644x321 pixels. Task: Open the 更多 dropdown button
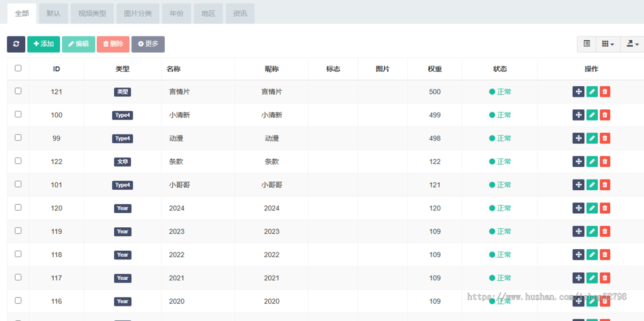pos(148,44)
